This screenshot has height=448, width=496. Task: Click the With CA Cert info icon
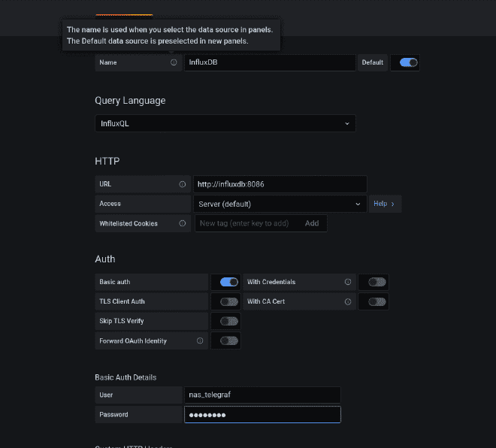click(348, 302)
